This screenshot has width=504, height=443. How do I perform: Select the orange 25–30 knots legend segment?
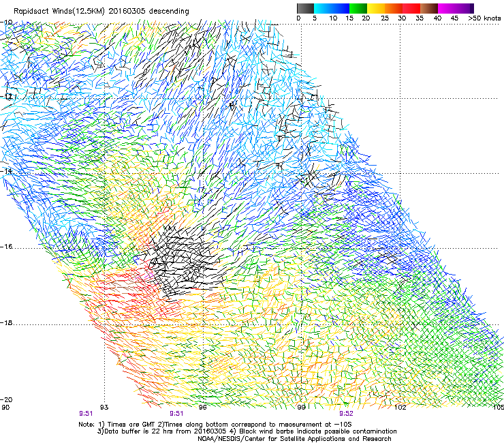pos(394,8)
